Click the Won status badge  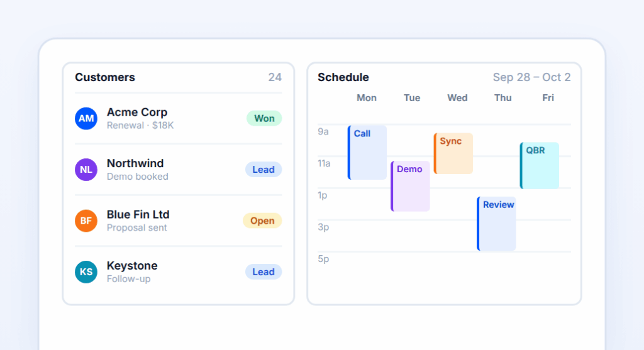point(264,119)
